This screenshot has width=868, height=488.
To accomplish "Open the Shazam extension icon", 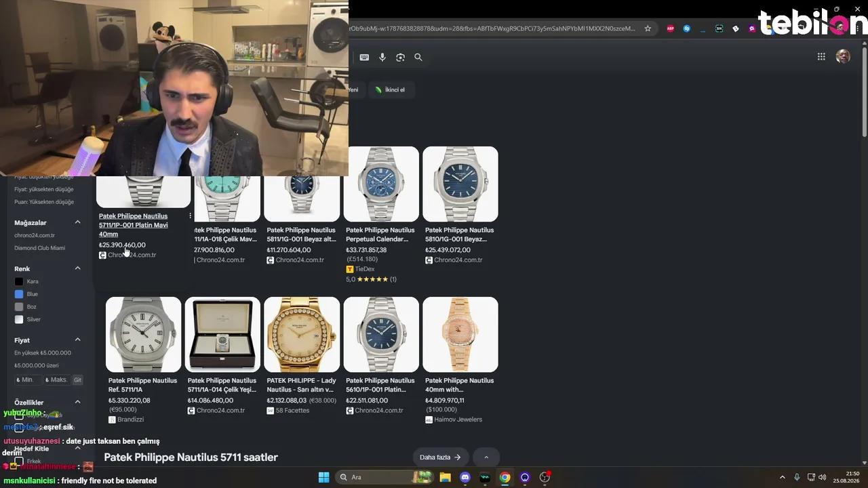I will 687,28.
